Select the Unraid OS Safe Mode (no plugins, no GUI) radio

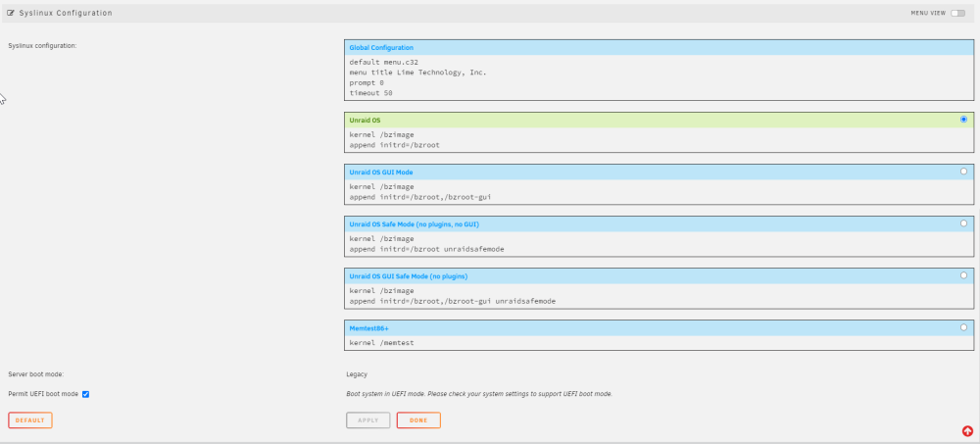963,223
